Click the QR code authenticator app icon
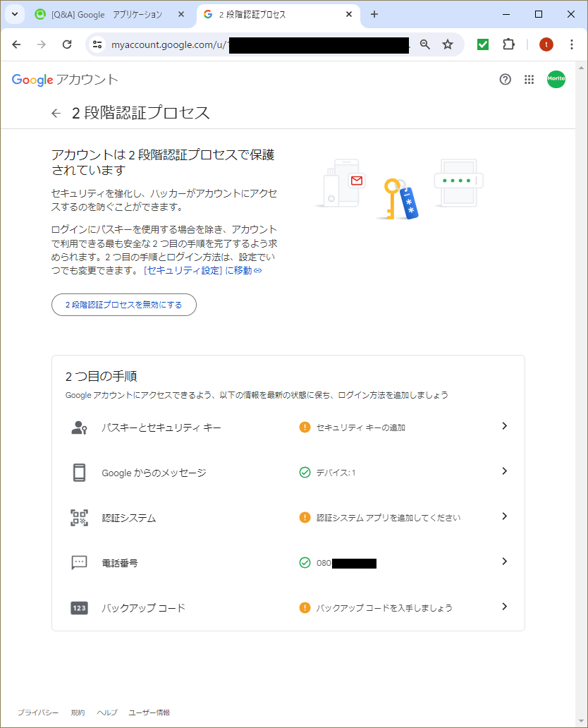Viewport: 588px width, 728px height. (80, 516)
